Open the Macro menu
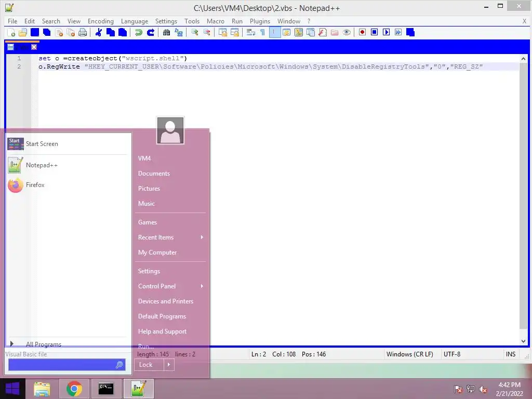The width and height of the screenshot is (532, 399). [x=216, y=21]
